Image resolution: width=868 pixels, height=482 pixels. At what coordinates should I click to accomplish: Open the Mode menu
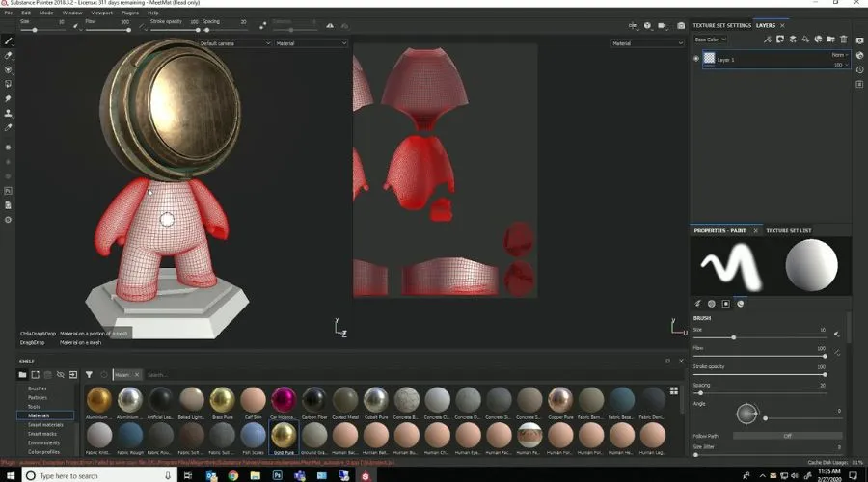[x=46, y=13]
